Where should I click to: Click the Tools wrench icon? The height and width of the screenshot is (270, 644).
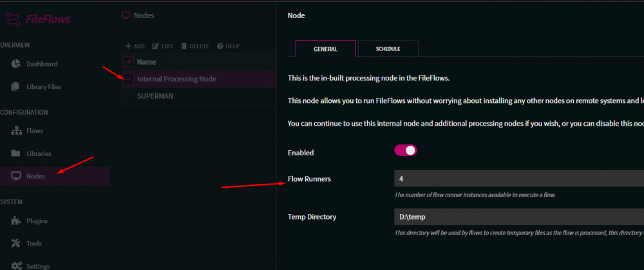15,244
